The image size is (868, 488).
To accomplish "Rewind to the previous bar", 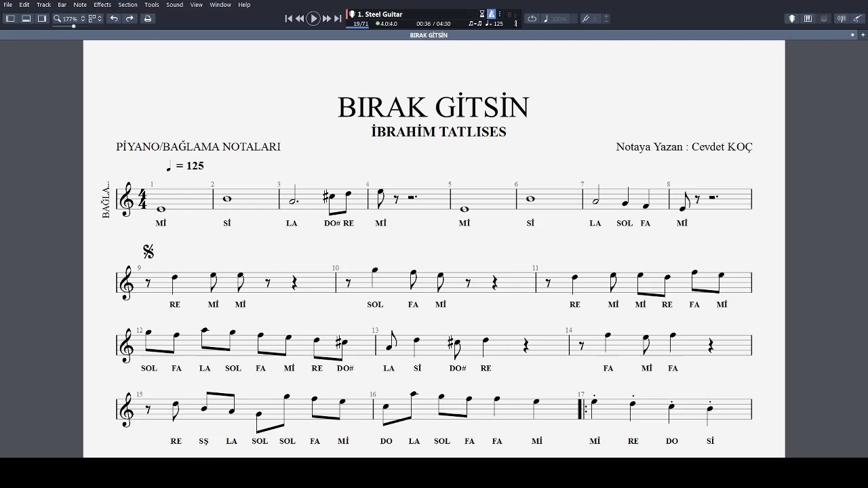I will point(300,19).
